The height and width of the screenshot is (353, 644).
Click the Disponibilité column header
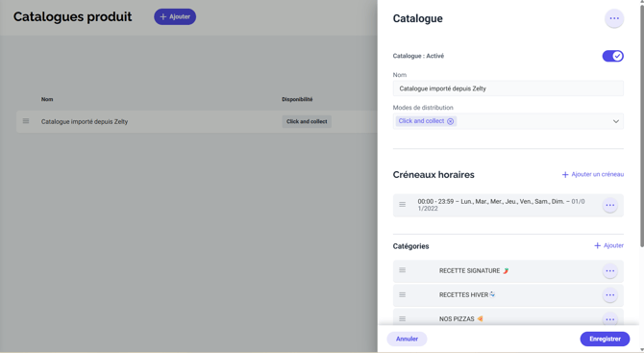click(297, 99)
